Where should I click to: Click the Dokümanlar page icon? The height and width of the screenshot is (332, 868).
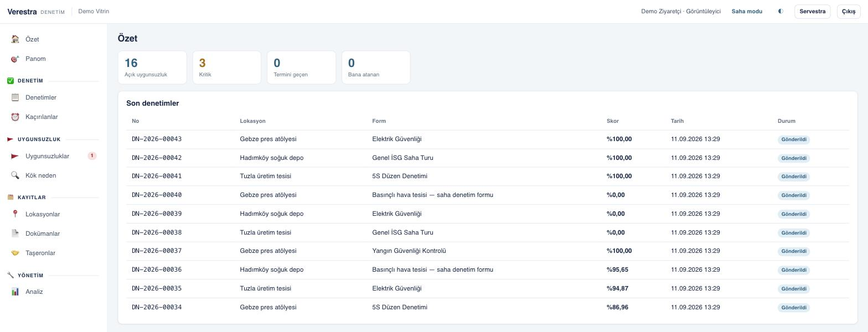point(15,234)
